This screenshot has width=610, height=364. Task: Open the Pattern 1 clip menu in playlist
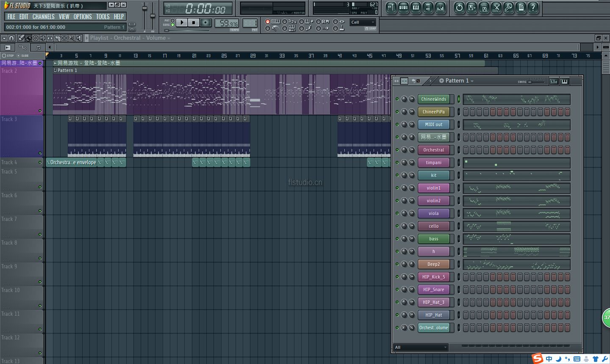[x=55, y=70]
